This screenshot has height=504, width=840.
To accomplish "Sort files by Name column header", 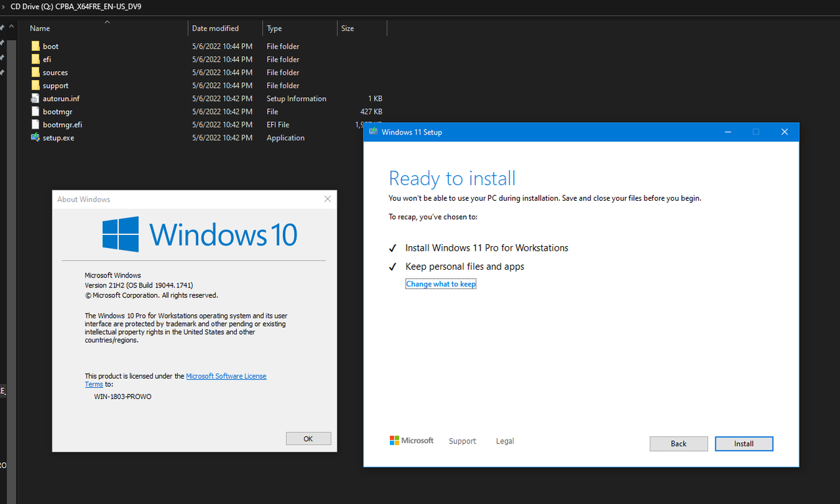I will click(x=40, y=28).
